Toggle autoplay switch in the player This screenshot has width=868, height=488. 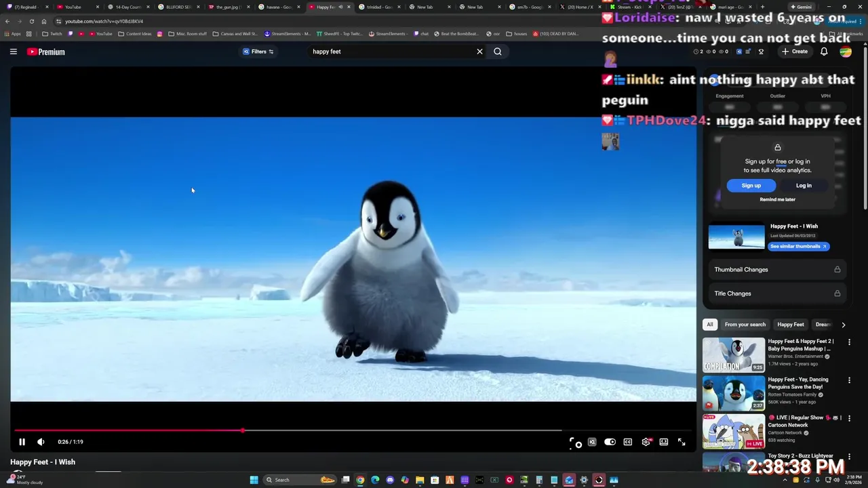tap(610, 442)
